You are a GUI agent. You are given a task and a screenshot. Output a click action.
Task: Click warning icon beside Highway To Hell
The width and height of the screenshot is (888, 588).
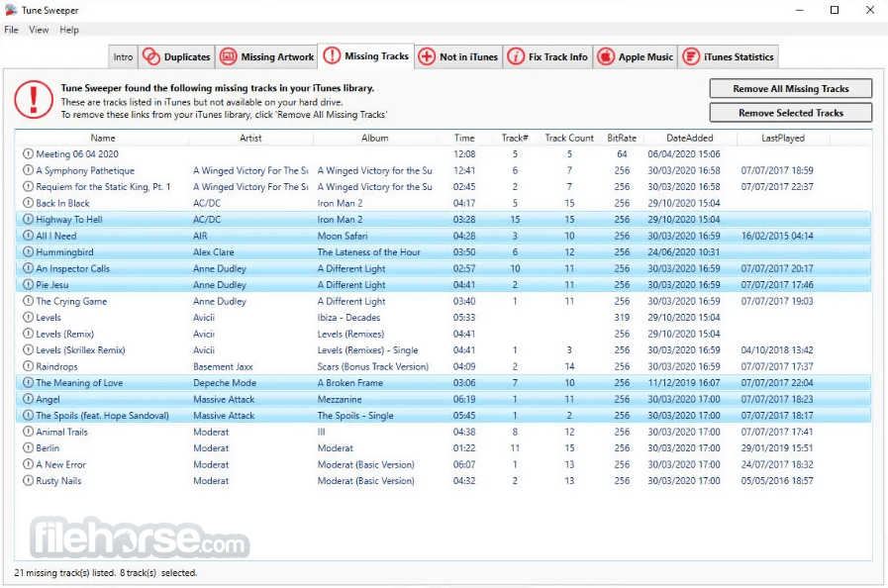pyautogui.click(x=28, y=219)
